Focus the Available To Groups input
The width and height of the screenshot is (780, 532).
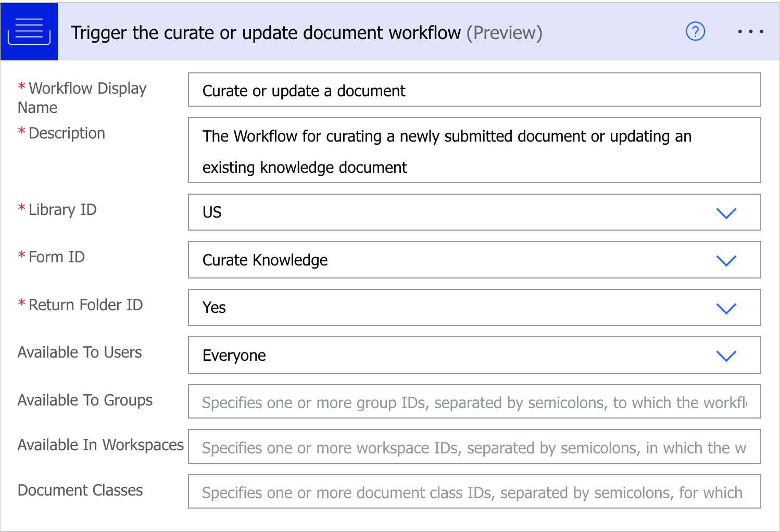coord(474,402)
